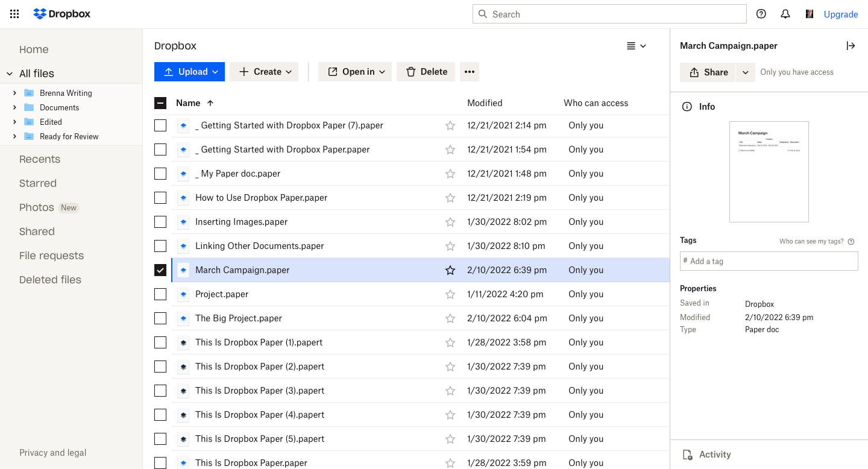This screenshot has width=868, height=469.
Task: Collapse the side panel with the arrow icon
Action: [x=851, y=45]
